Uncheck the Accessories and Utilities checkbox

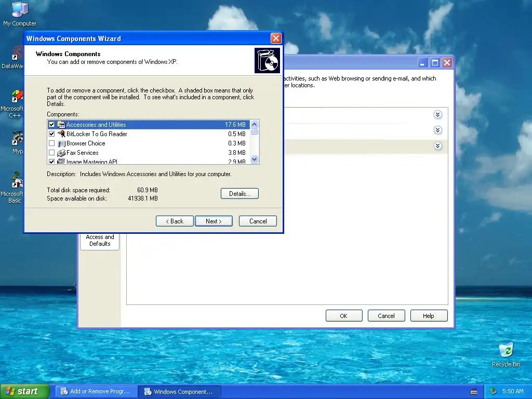[x=51, y=125]
